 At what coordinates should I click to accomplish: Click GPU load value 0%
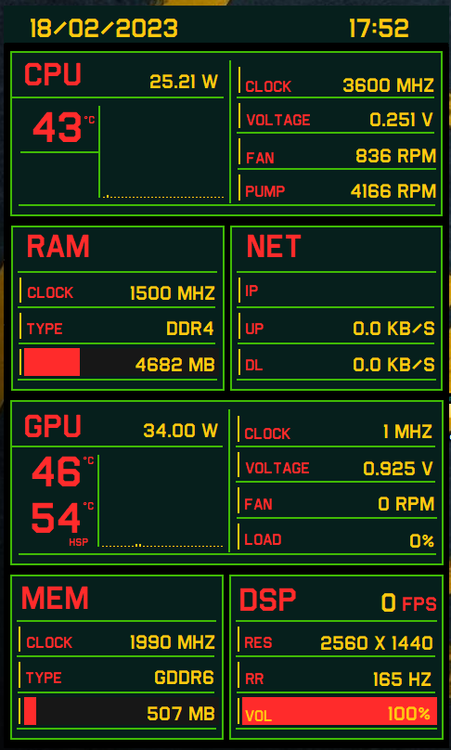(422, 541)
